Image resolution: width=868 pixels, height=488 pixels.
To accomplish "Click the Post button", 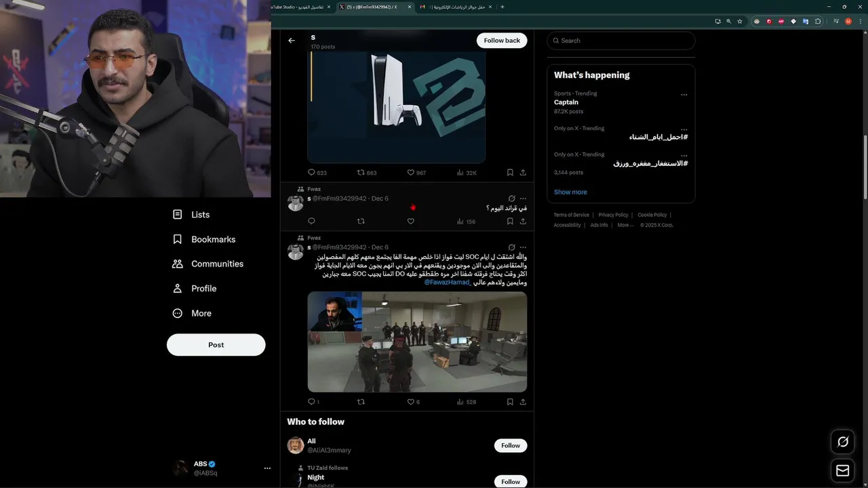I will (216, 345).
